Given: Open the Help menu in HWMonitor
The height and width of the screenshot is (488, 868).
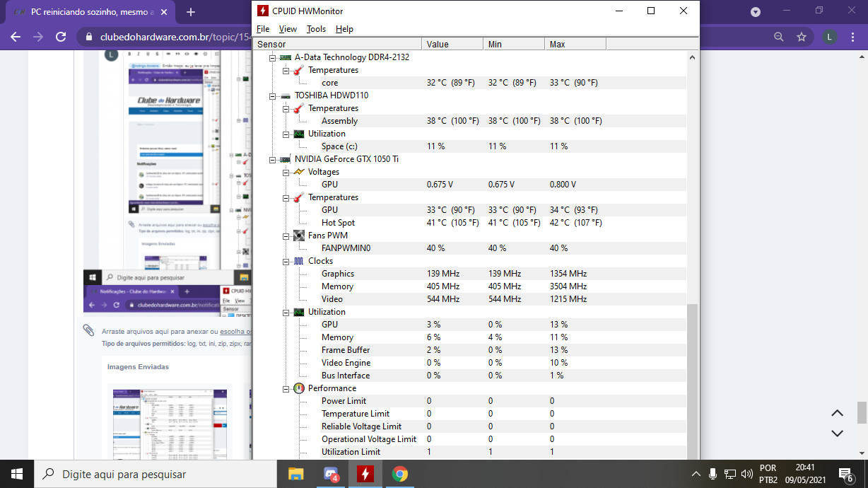Looking at the screenshot, I should click(x=344, y=29).
